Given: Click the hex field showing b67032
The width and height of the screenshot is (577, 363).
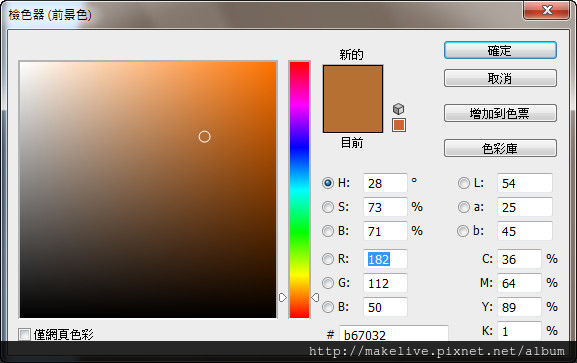Looking at the screenshot, I should 394,334.
